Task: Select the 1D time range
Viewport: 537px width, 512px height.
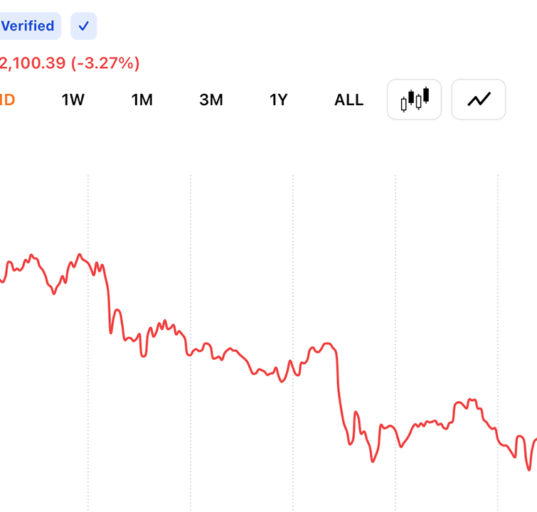Action: point(7,100)
